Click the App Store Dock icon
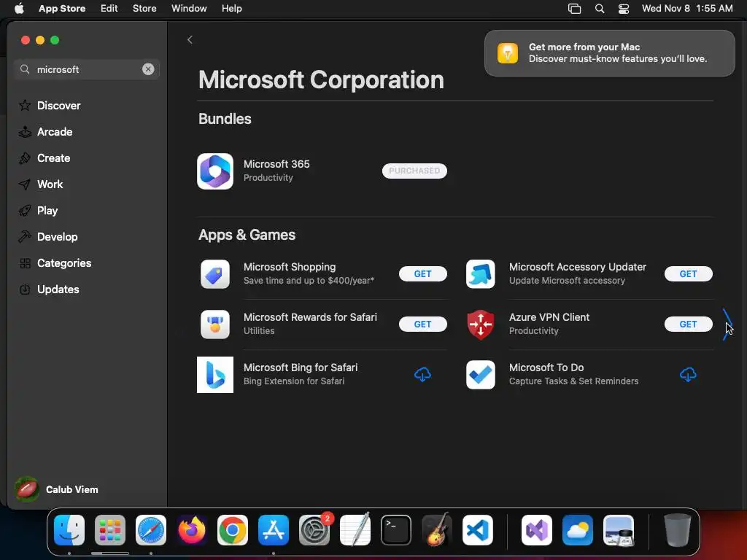The width and height of the screenshot is (747, 560). point(274,530)
